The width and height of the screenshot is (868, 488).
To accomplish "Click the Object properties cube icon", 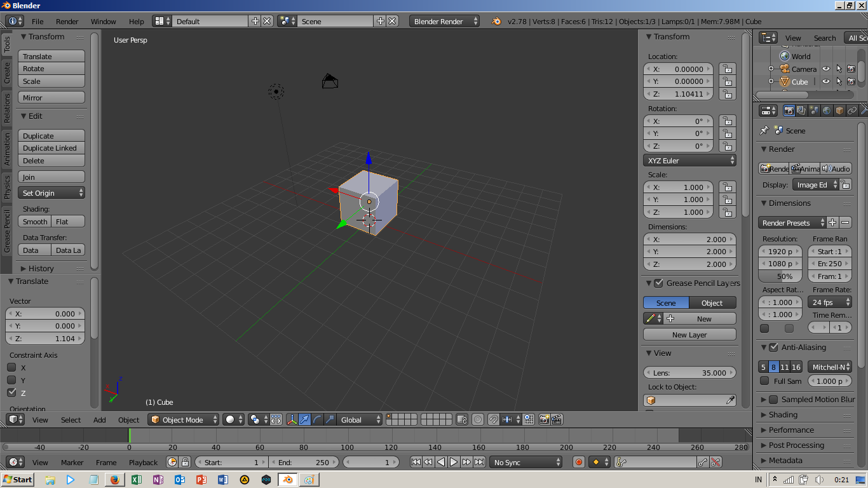I will click(839, 111).
